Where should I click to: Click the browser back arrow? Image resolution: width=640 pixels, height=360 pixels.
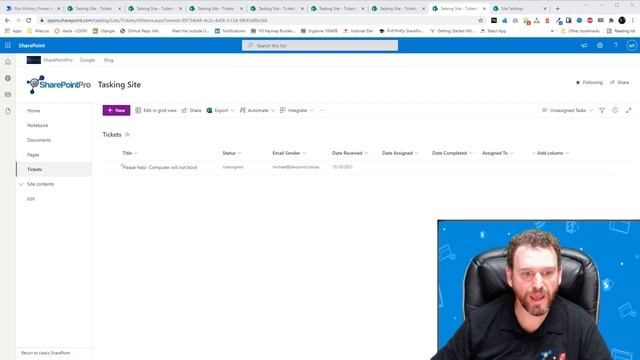tap(7, 20)
